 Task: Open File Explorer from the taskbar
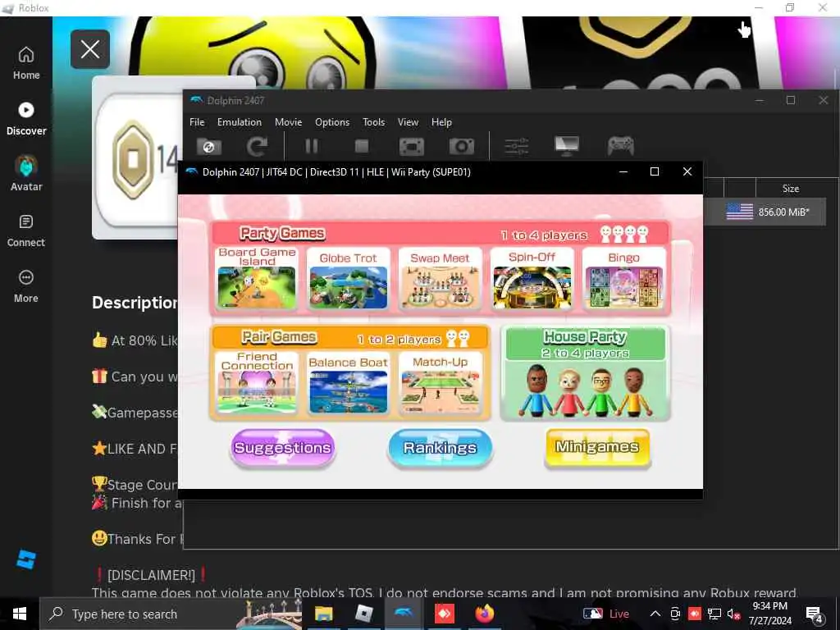323,614
